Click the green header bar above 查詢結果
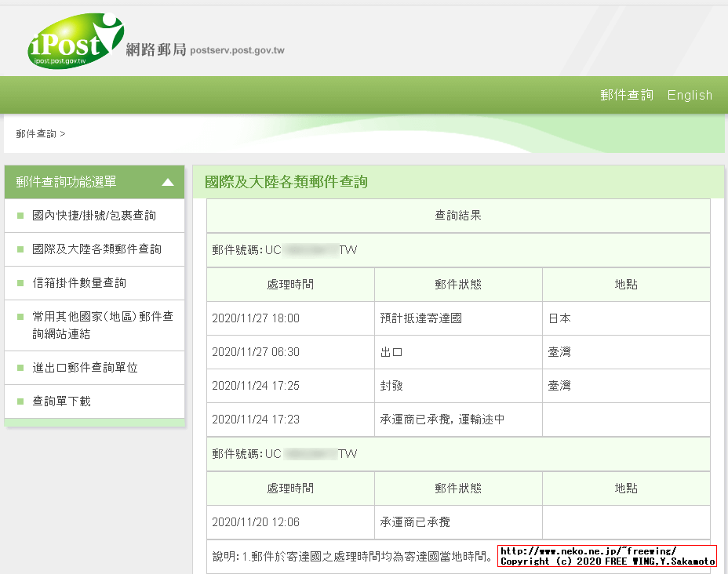The width and height of the screenshot is (728, 574). [x=457, y=181]
